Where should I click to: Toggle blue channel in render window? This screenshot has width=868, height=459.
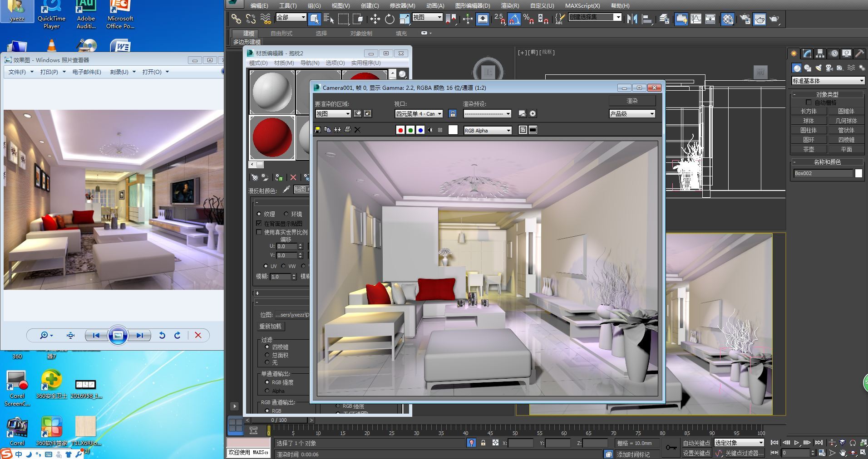pos(420,130)
